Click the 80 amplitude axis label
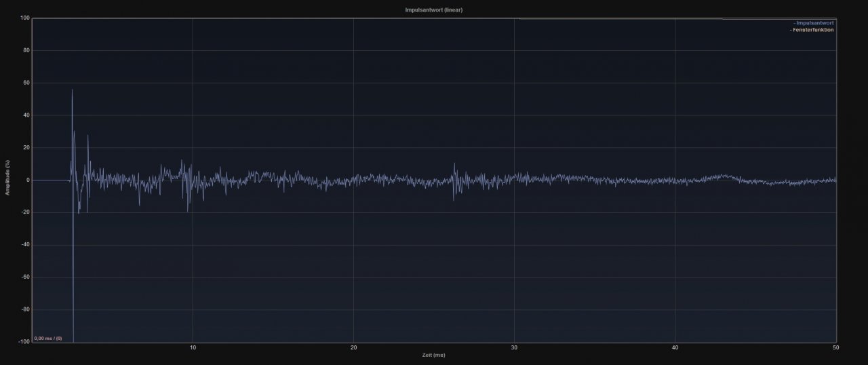Viewport: 868px width, 365px height. [x=26, y=50]
